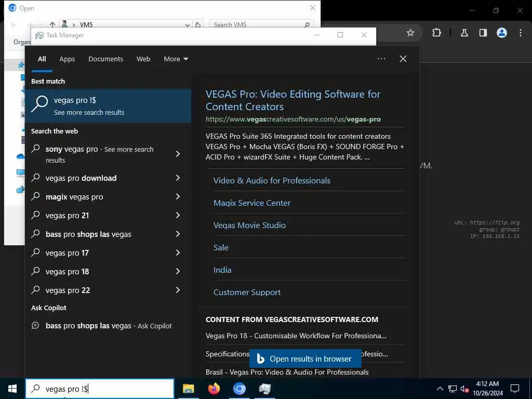Viewport: 532px width, 399px height.
Task: Open the Customer Support link
Action: click(247, 292)
